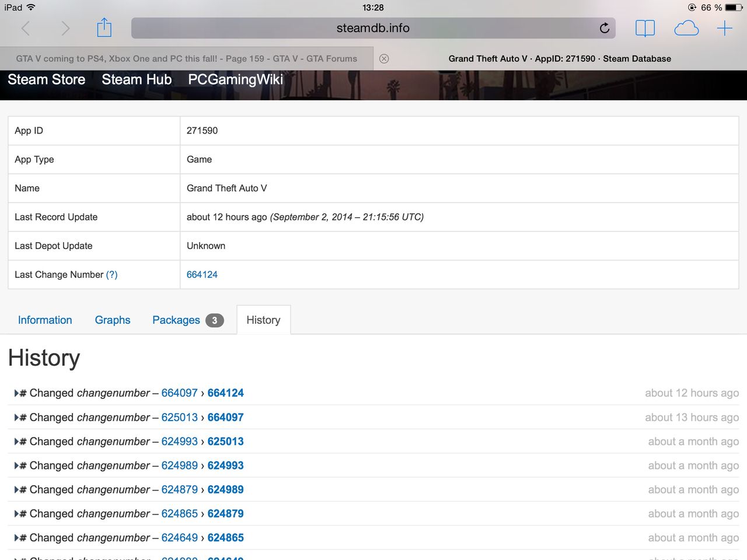Tap the hash icon on the 624649 › 624865 row
Viewport: 747px width, 560px height.
pyautogui.click(x=23, y=538)
